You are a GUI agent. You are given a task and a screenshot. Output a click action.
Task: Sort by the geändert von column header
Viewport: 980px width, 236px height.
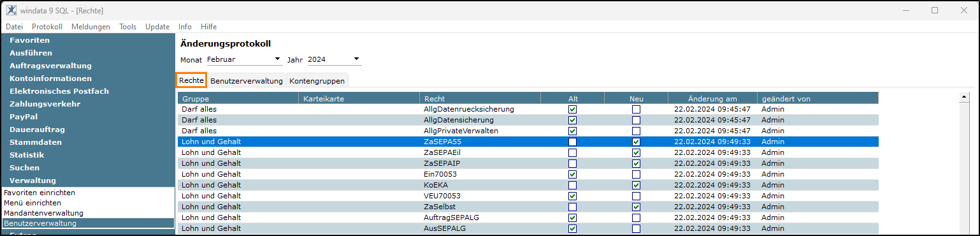tap(818, 98)
